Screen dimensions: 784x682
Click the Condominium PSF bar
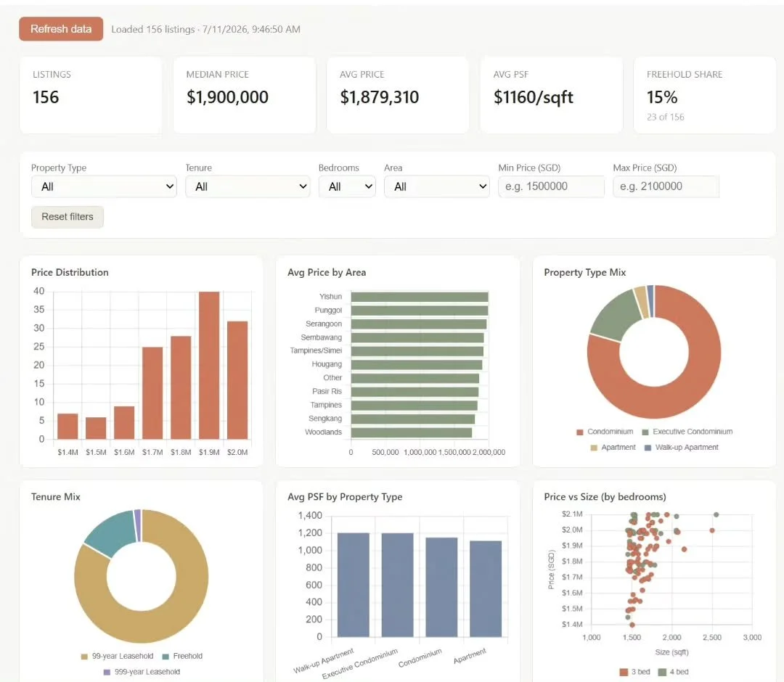coord(441,587)
